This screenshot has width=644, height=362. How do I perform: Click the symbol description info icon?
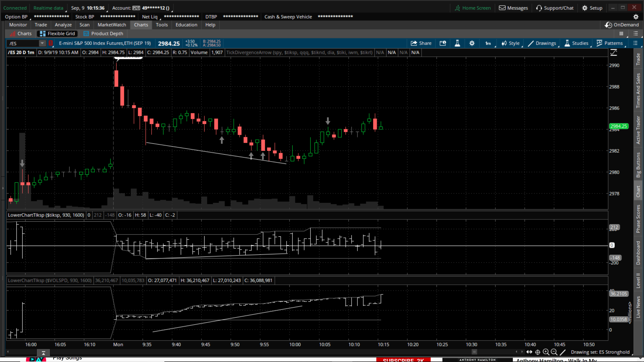[443, 43]
